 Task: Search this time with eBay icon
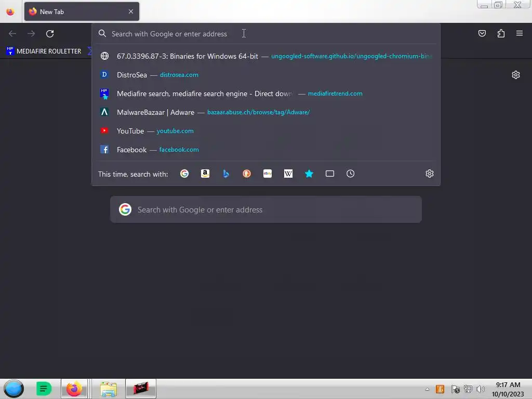(x=268, y=174)
